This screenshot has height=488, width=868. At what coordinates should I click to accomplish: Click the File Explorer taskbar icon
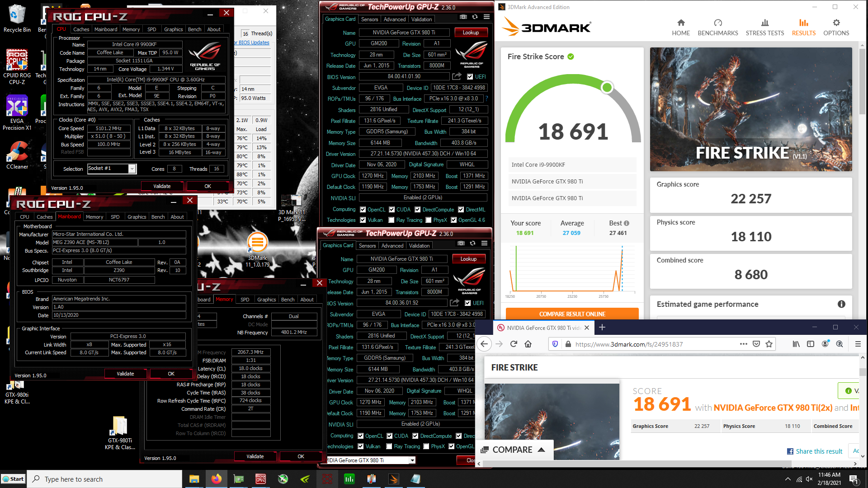click(x=194, y=479)
